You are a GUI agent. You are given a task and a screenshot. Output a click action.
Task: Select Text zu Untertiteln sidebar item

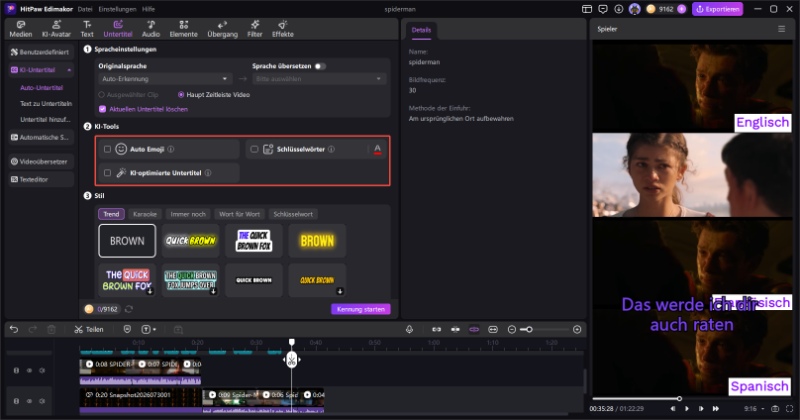[46, 104]
